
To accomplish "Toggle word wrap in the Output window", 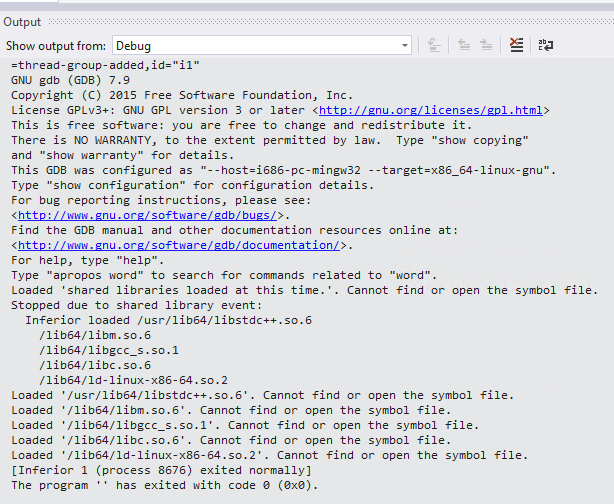I will pyautogui.click(x=545, y=45).
